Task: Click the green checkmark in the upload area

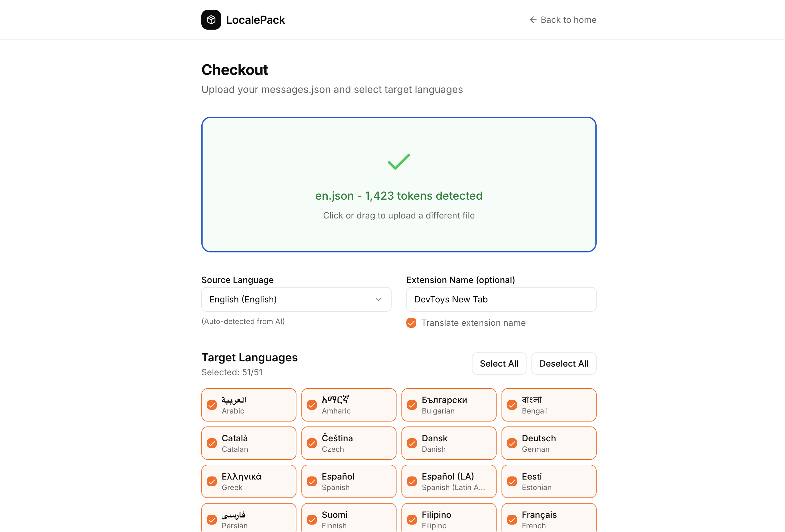Action: 399,162
